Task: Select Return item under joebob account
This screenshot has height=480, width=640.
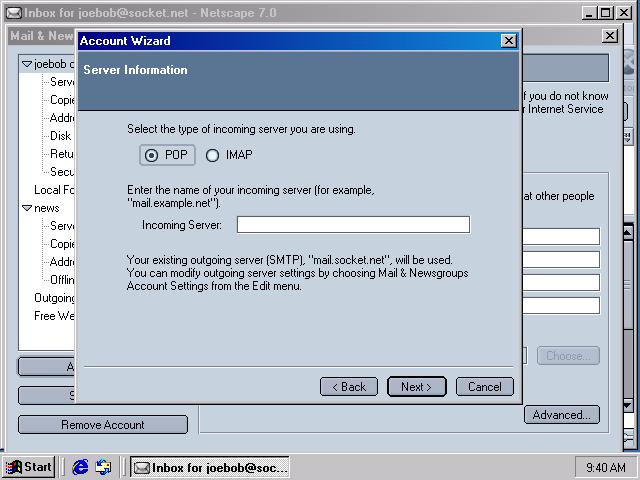Action: [x=62, y=154]
